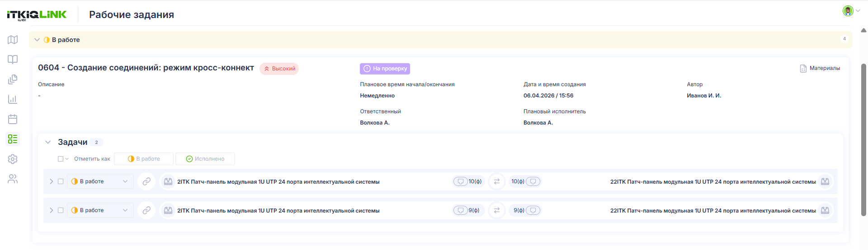Open the calendar icon in the sidebar
This screenshot has width=868, height=250.
pyautogui.click(x=13, y=119)
